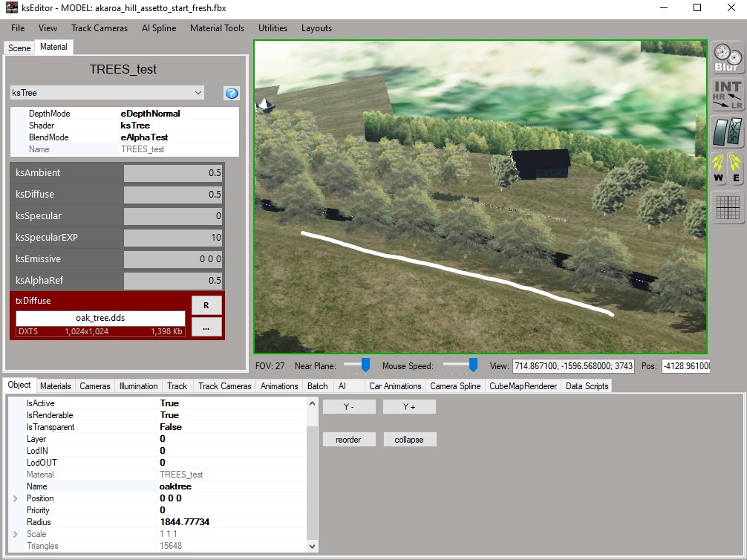Adjust the Near Plane slider

[x=365, y=365]
